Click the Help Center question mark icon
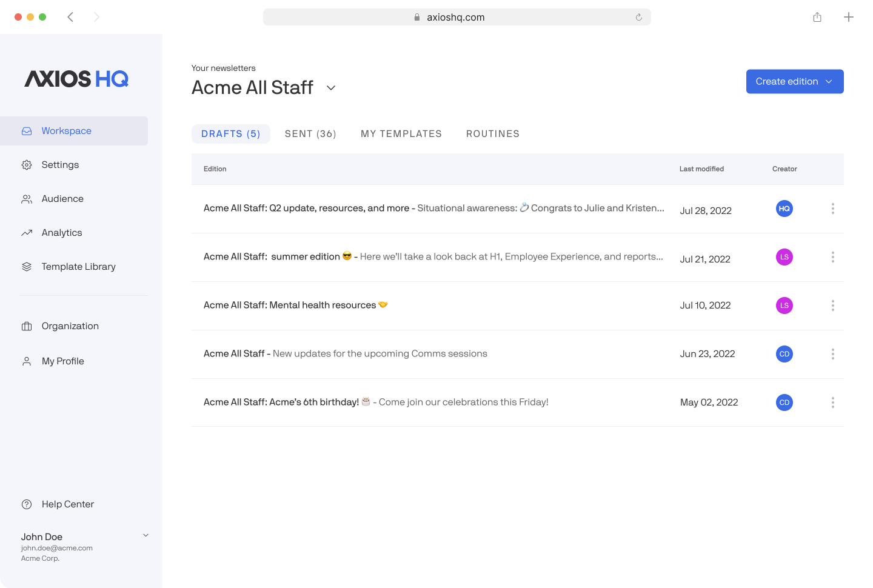Screen dimensions: 873x588 click(27, 504)
